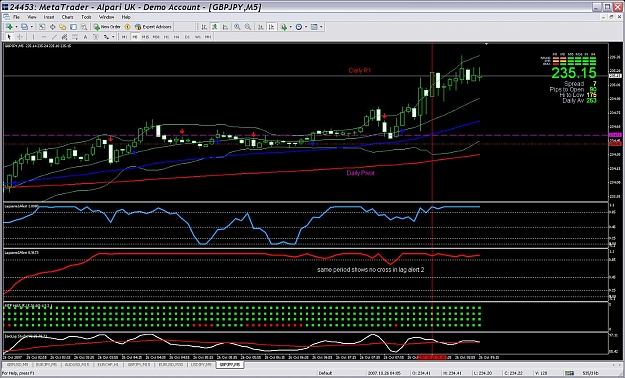
Task: Switch timeframe to D1
Action: (x=187, y=37)
